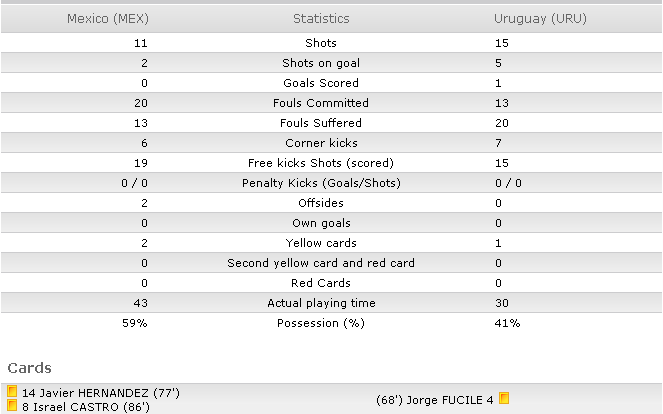Click Mexico's 59% possession value

click(135, 323)
